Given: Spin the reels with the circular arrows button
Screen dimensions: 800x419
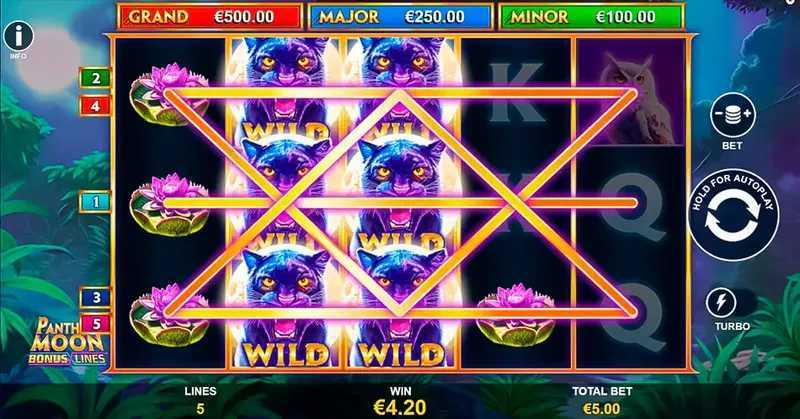Looking at the screenshot, I should 733,215.
